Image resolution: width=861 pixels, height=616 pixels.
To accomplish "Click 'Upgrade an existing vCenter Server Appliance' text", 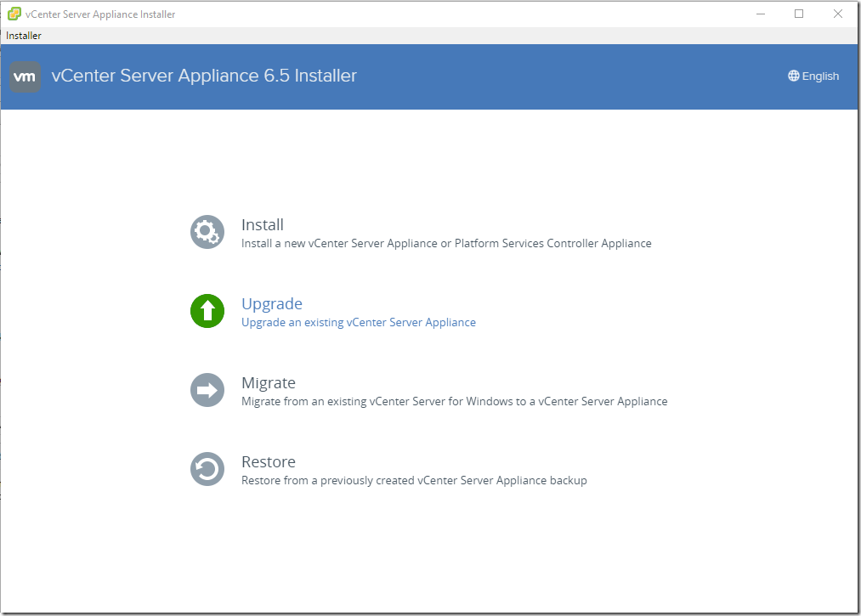I will click(359, 322).
